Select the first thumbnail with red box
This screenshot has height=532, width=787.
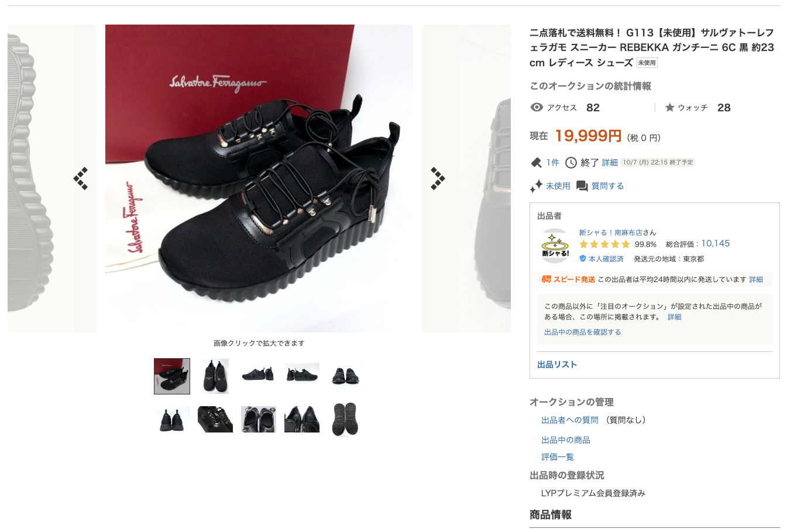coord(172,376)
